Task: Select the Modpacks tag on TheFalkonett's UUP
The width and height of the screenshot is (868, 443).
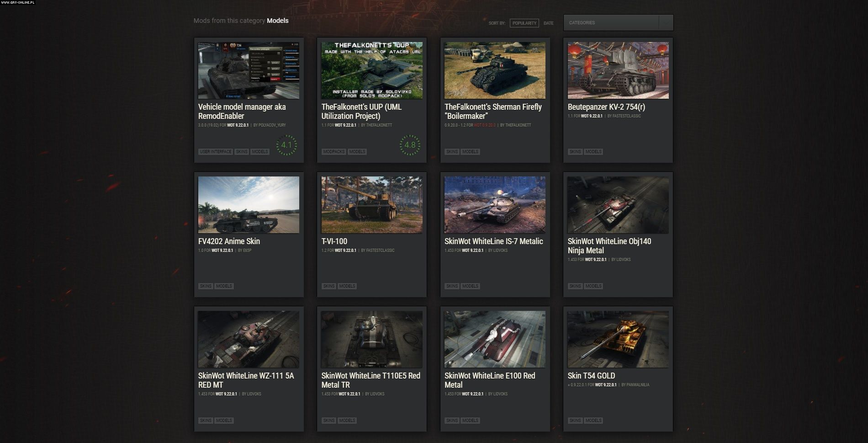Action: click(x=334, y=152)
